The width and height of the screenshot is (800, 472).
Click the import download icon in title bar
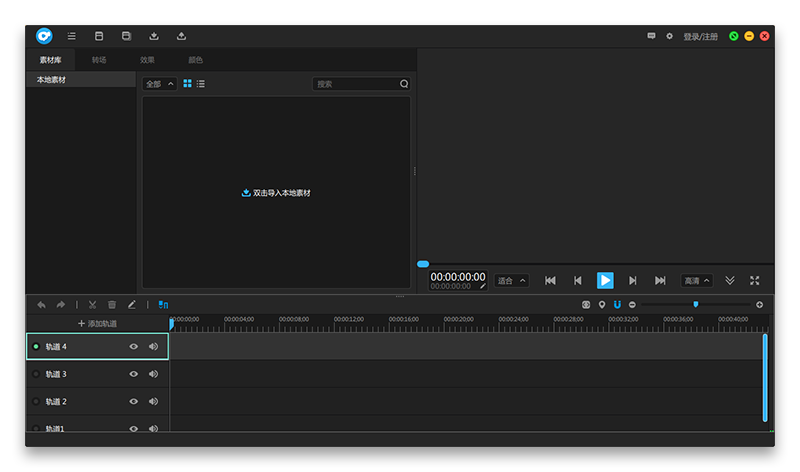point(154,36)
